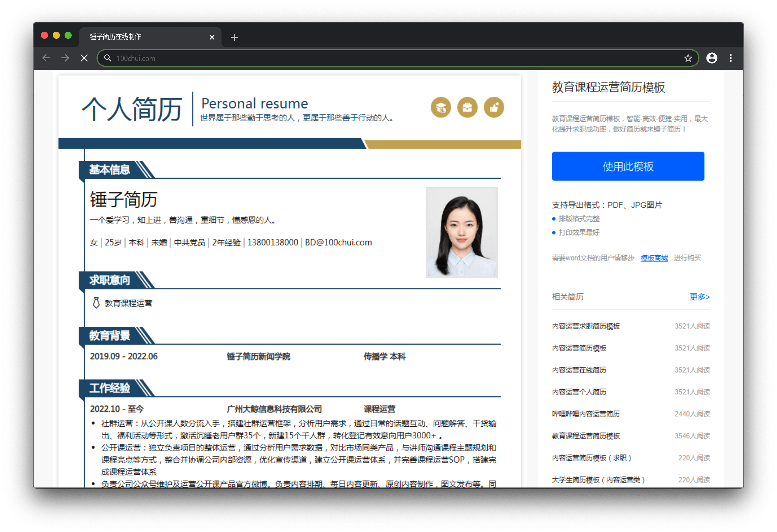The width and height of the screenshot is (777, 532).
Task: Select the 锤子简历在线制作 tab
Action: (150, 37)
